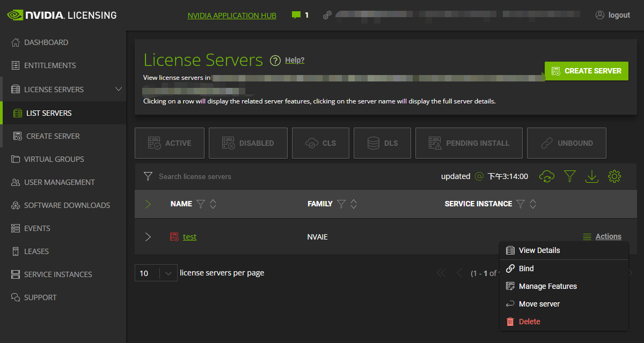
Task: Toggle the PENDING INSTALL filter
Action: 469,143
